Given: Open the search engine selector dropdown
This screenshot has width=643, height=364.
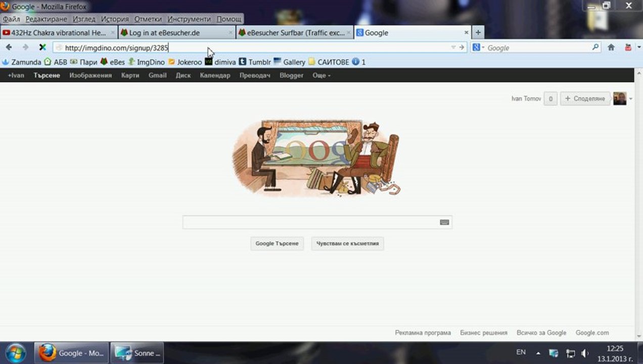Looking at the screenshot, I should (x=478, y=48).
